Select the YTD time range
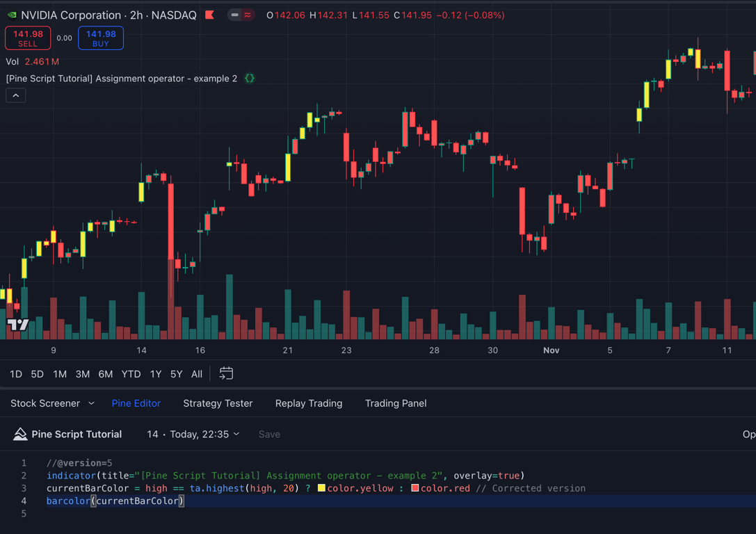Screen dimensions: 756x534 coord(131,374)
